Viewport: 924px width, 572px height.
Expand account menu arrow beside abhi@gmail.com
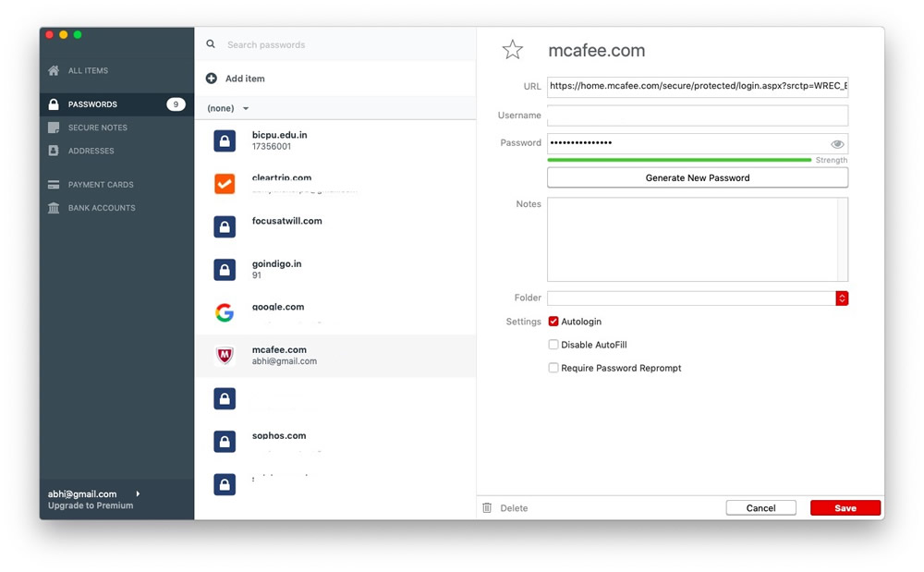click(138, 493)
